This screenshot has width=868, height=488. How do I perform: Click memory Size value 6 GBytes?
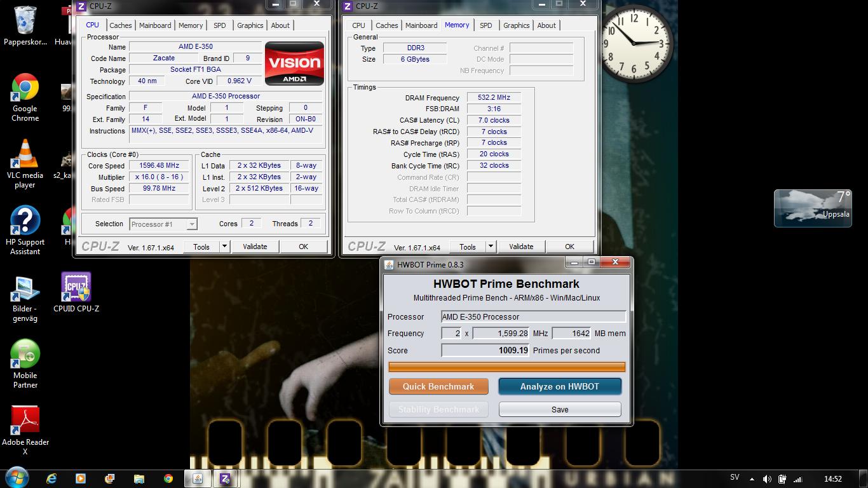pyautogui.click(x=414, y=59)
